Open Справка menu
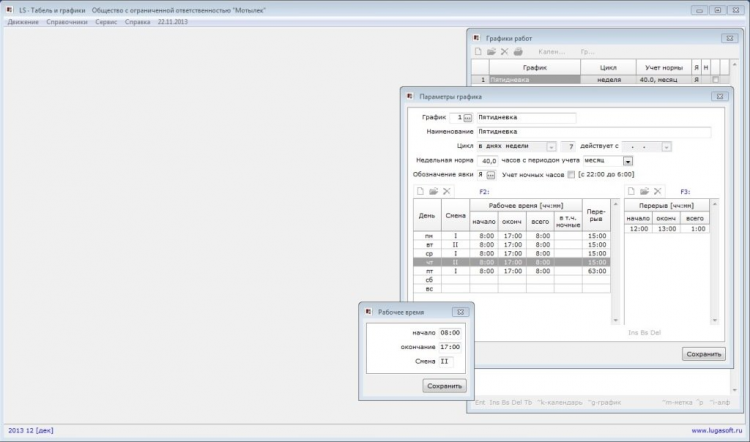 [137, 22]
